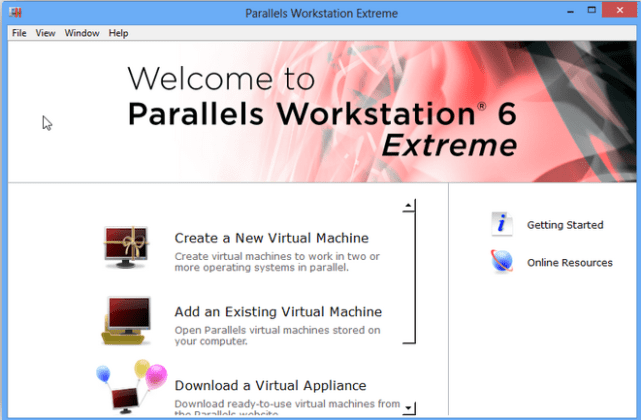Open the File menu
641x420 pixels.
coord(19,33)
